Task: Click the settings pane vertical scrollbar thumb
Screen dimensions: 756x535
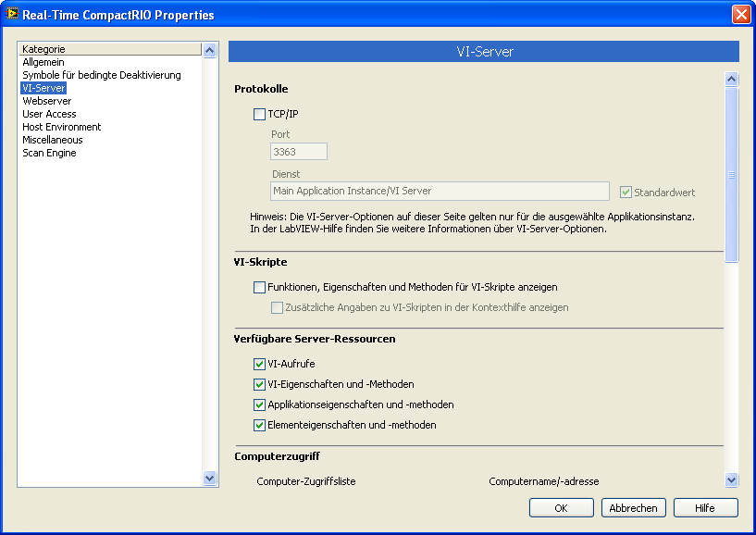Action: click(731, 174)
